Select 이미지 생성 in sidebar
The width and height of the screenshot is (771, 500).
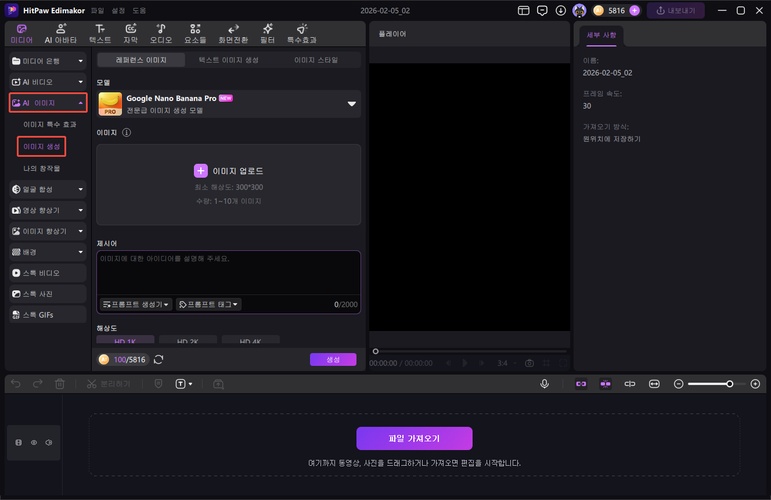pyautogui.click(x=41, y=147)
